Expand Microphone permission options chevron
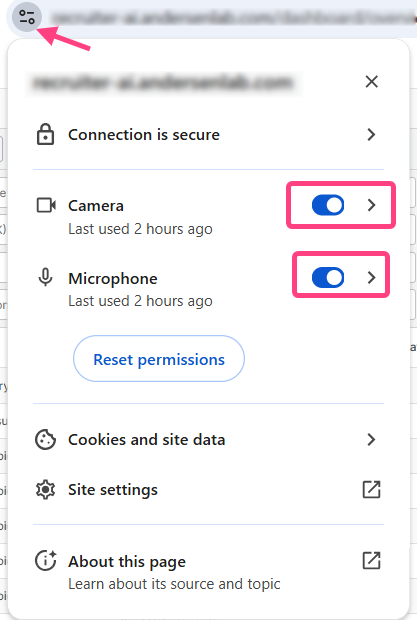The width and height of the screenshot is (417, 620). tap(371, 277)
